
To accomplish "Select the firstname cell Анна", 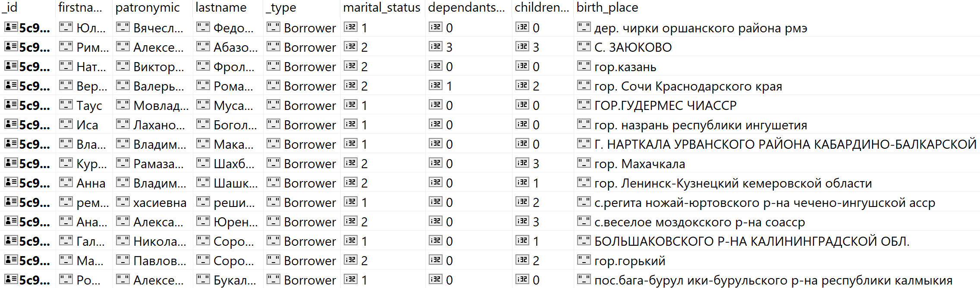I will (91, 183).
